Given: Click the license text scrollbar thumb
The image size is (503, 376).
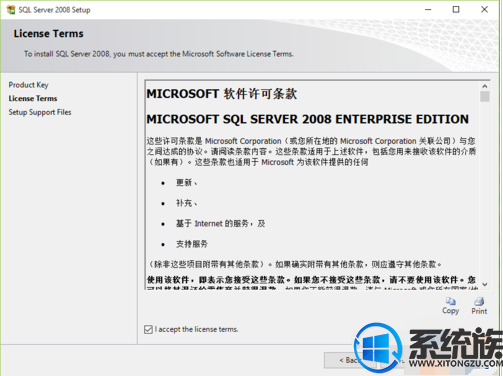Looking at the screenshot, I should click(x=485, y=96).
